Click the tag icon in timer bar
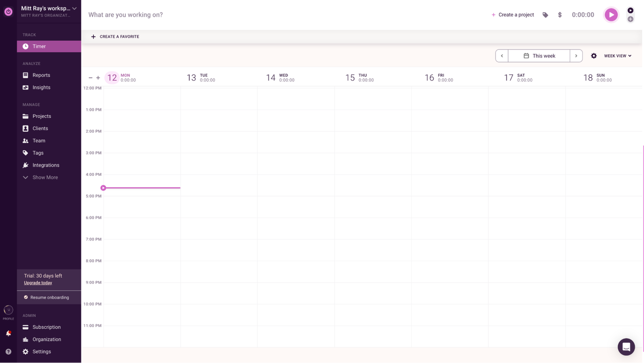The height and width of the screenshot is (363, 644). click(x=545, y=15)
